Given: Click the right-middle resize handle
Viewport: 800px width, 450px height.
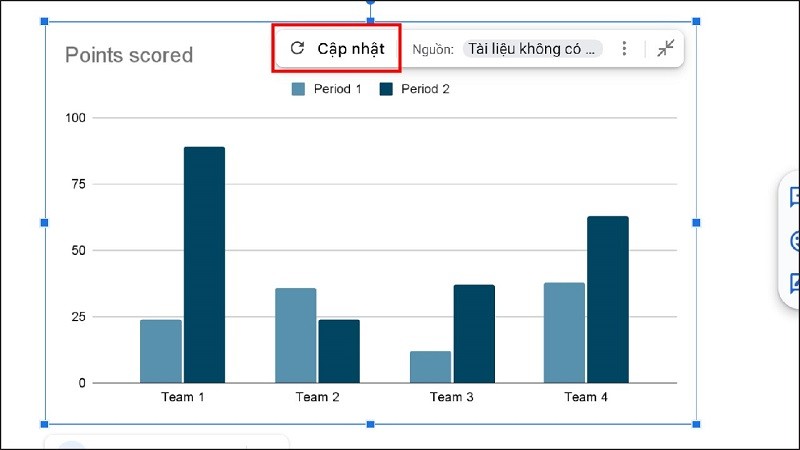Looking at the screenshot, I should [696, 222].
